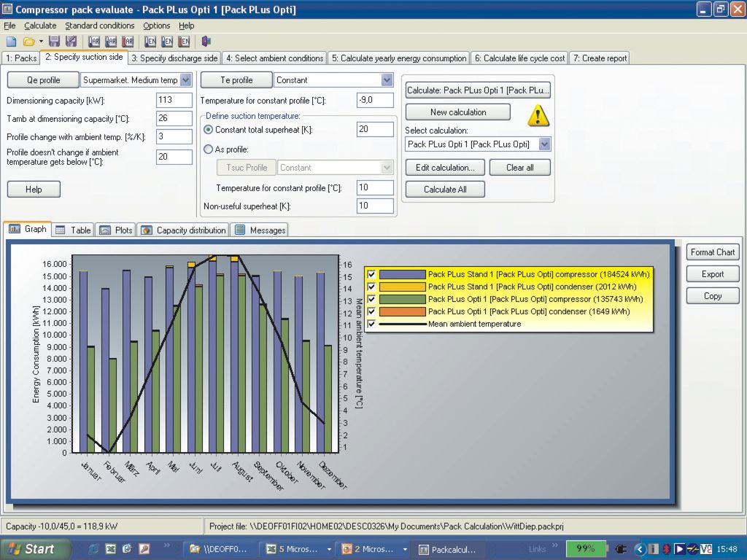Click the Dimensioning capacity input field

point(174,100)
